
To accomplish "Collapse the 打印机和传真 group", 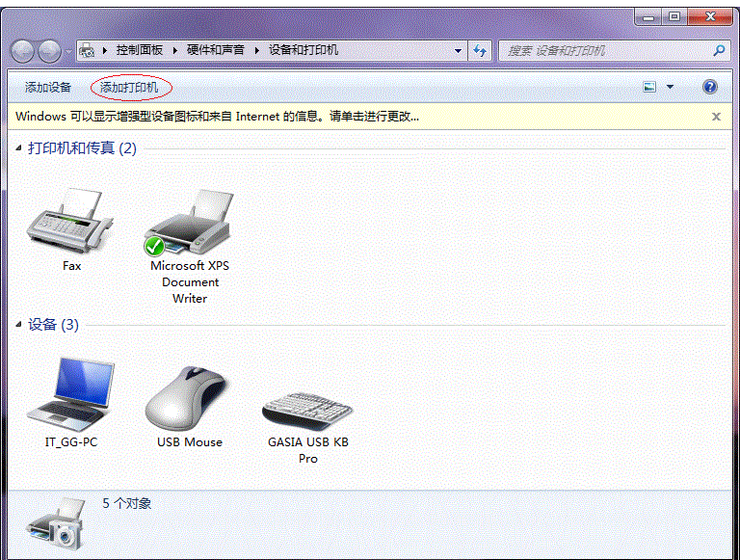I will tap(20, 148).
